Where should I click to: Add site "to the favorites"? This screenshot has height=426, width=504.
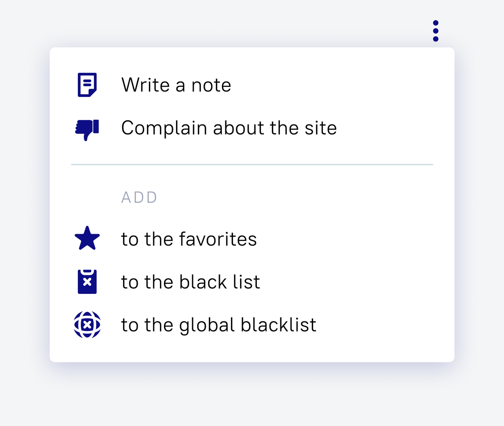252,239
